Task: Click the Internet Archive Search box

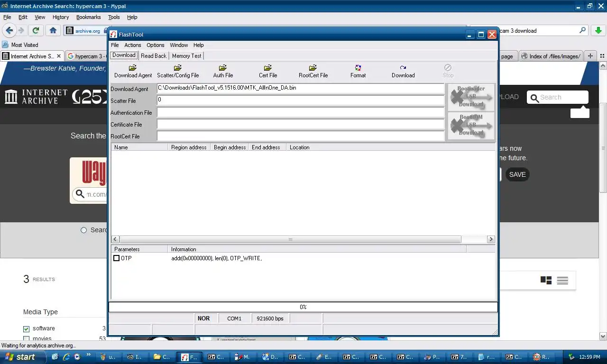Action: point(558,97)
